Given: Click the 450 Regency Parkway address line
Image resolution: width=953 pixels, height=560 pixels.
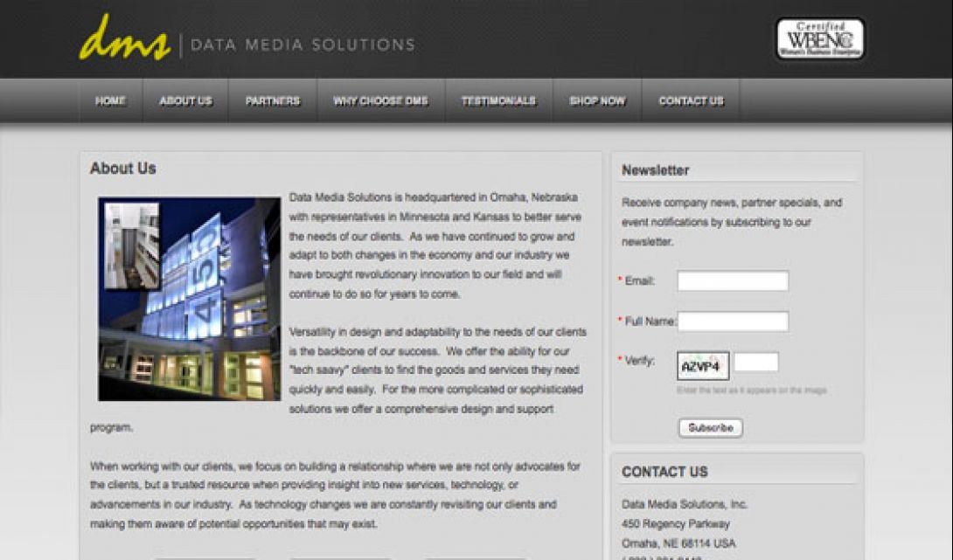Looking at the screenshot, I should point(675,523).
